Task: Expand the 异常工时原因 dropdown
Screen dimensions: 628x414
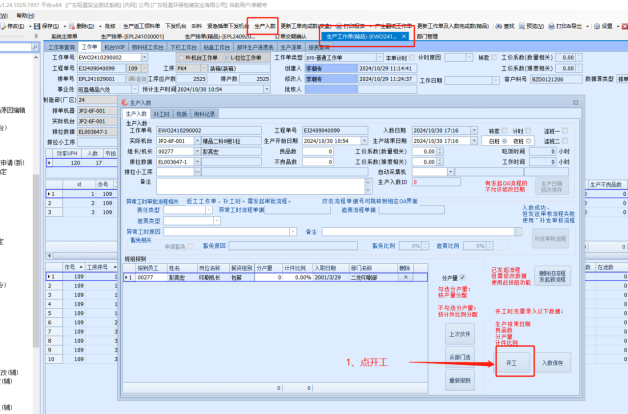Action: 293,231
